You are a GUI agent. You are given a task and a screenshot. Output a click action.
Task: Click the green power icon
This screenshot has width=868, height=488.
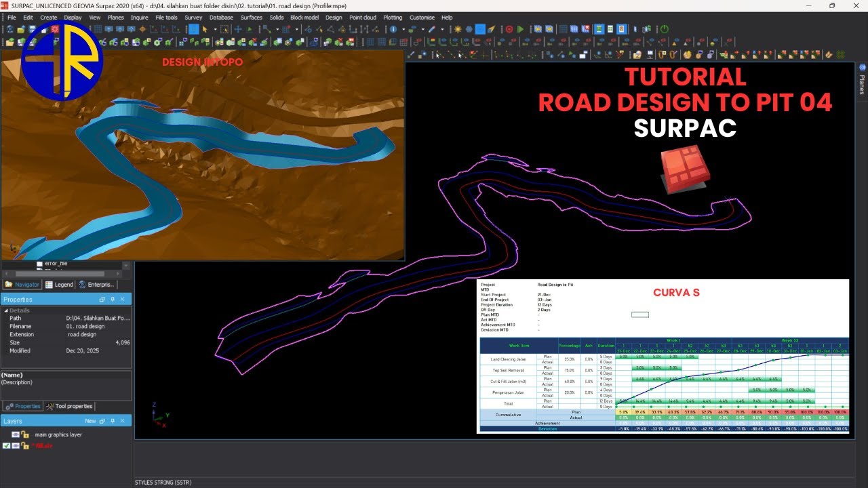(664, 29)
